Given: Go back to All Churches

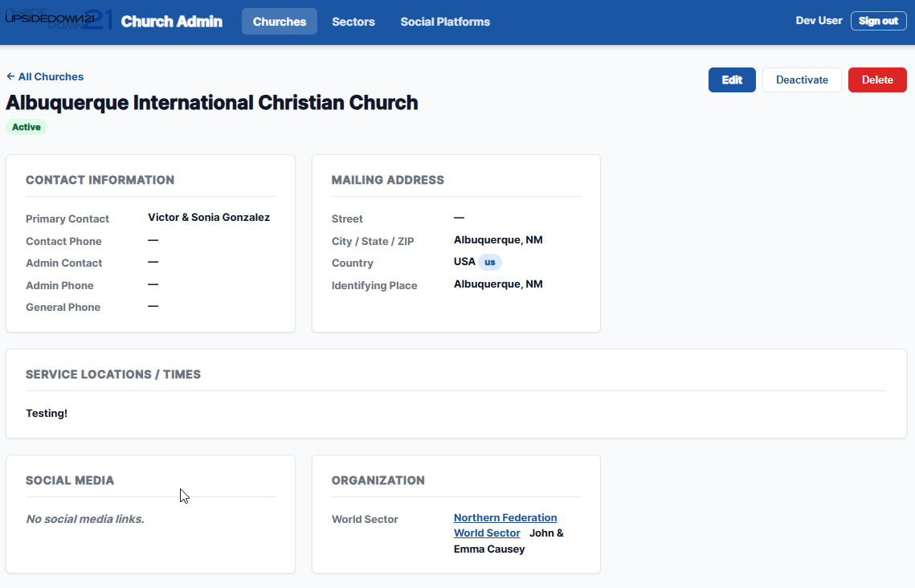Looking at the screenshot, I should click(x=45, y=77).
